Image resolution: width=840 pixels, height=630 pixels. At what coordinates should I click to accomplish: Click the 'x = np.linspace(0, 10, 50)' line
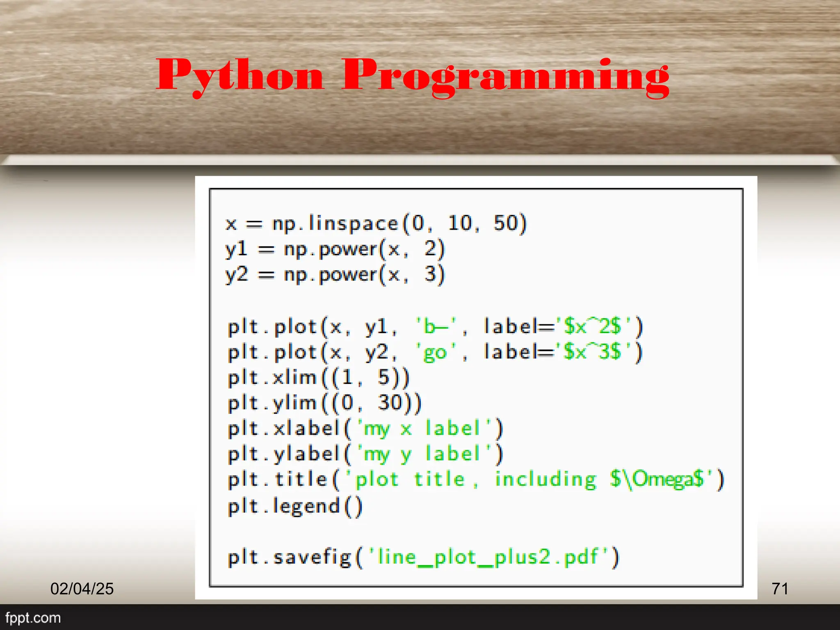point(376,224)
